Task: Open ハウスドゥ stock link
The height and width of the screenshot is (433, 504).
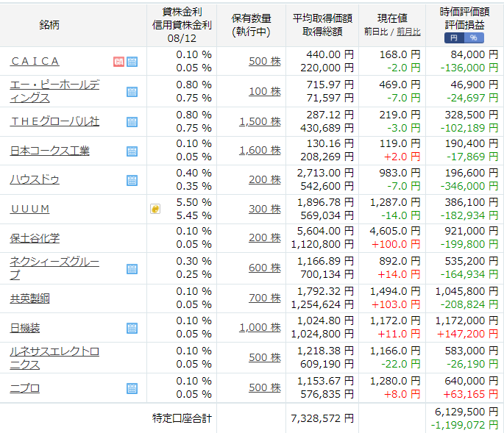Action: coord(35,179)
